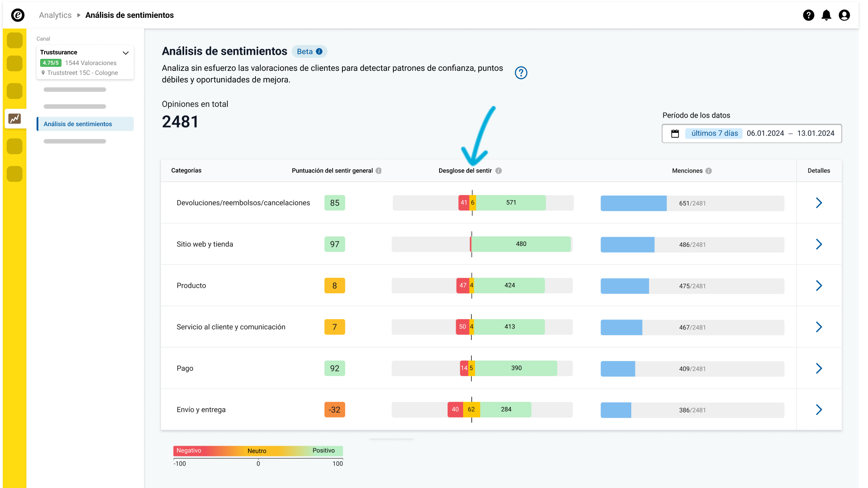Click info icon next to Puntuación del sentir general
Image resolution: width=868 pixels, height=488 pixels.
pyautogui.click(x=378, y=171)
